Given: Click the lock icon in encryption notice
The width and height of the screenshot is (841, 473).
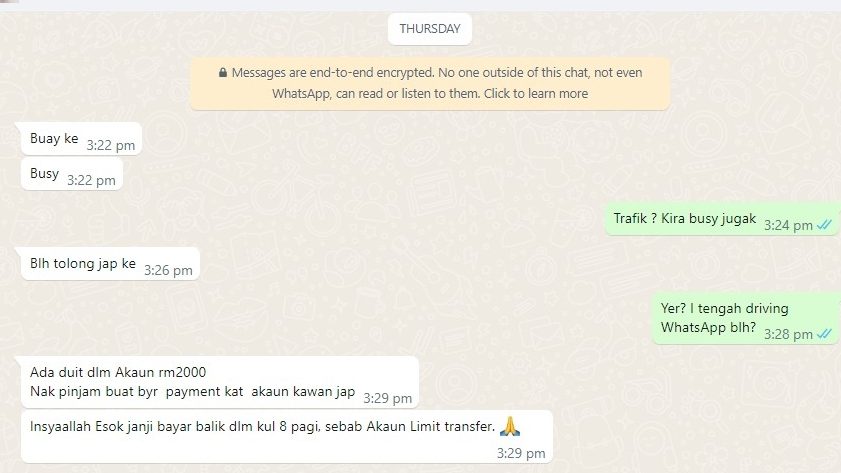Looking at the screenshot, I should (223, 72).
